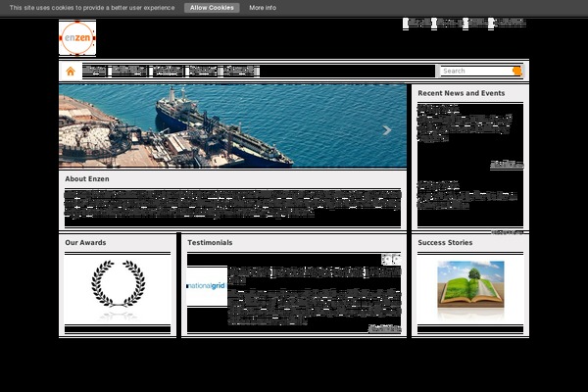Open the first menu item beside Home icon
This screenshot has width=588, height=392.
[x=95, y=71]
